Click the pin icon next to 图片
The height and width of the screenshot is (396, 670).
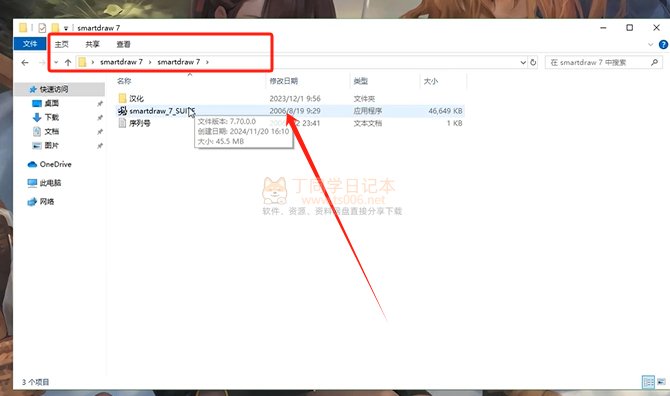[x=100, y=146]
